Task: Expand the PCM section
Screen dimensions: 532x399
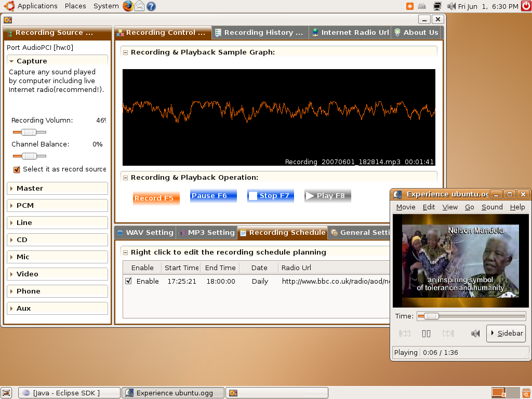Action: point(57,206)
